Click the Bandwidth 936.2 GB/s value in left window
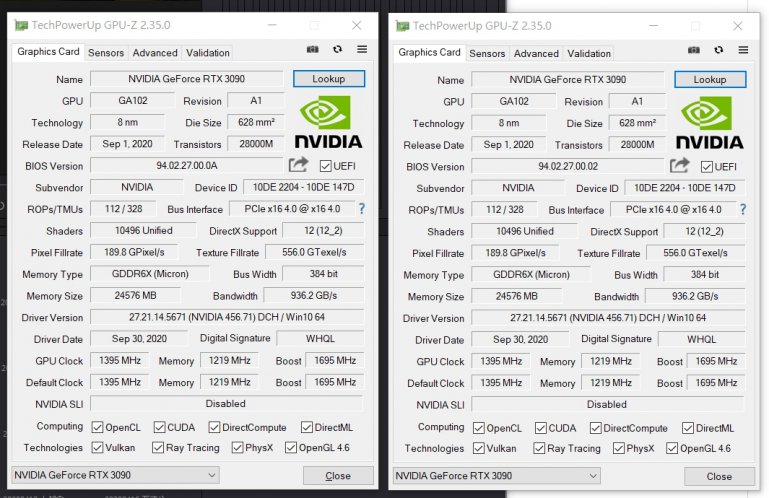 tap(314, 295)
